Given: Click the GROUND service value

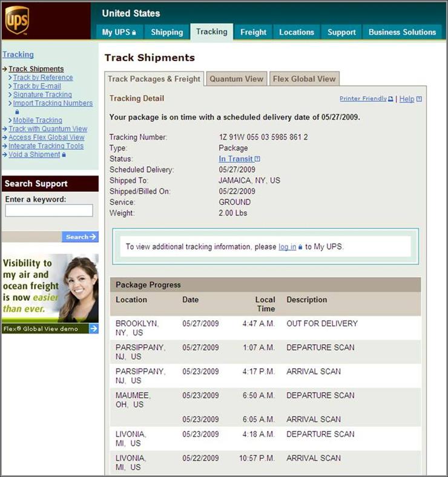Looking at the screenshot, I should pos(235,202).
